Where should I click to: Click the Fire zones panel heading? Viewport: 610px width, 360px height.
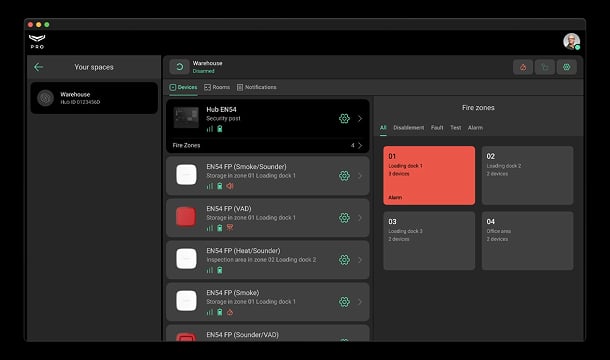tap(478, 108)
